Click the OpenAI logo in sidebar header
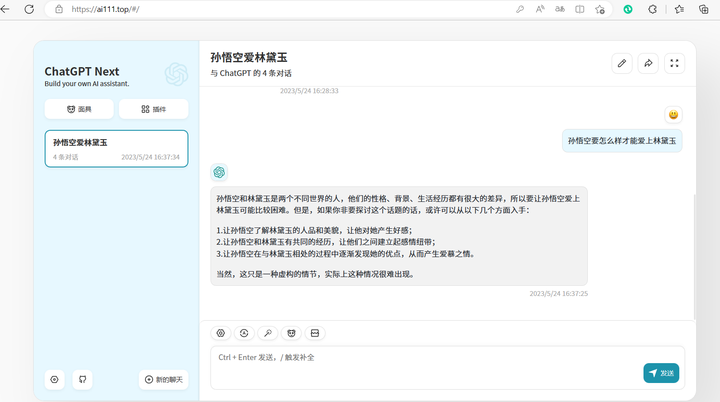This screenshot has width=720, height=402. (176, 74)
